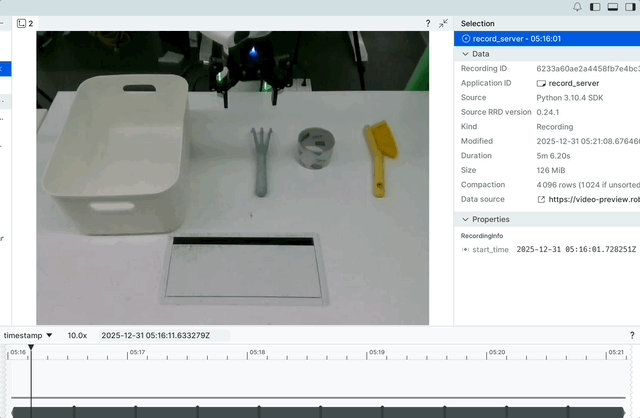Click the Modified timestamp value
The width and height of the screenshot is (640, 418).
(588, 141)
